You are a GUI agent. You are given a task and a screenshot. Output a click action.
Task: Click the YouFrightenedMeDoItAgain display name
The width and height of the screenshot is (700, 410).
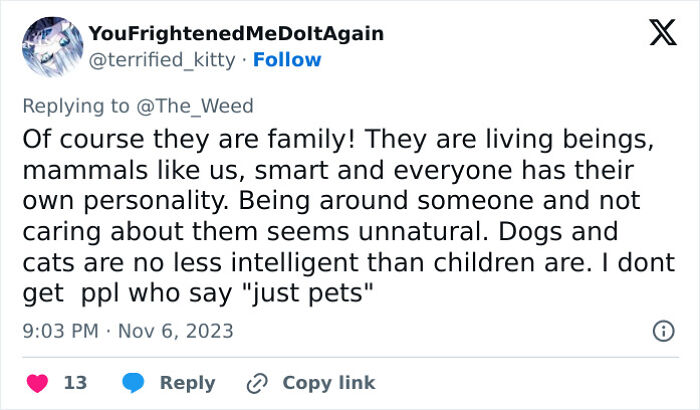tap(235, 34)
